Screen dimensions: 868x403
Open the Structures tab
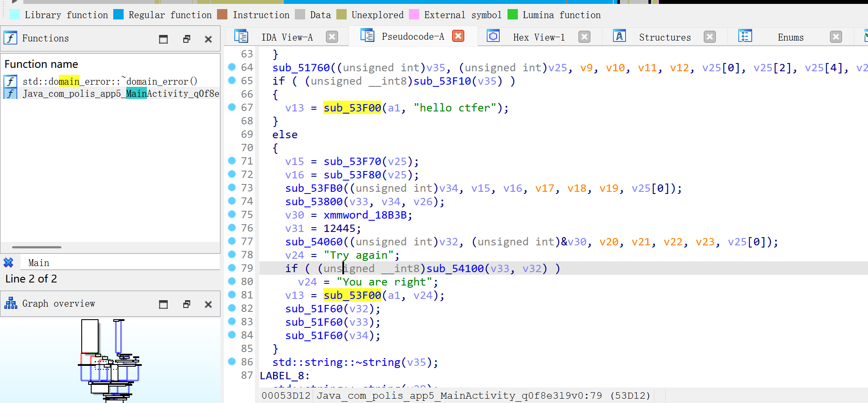[664, 37]
